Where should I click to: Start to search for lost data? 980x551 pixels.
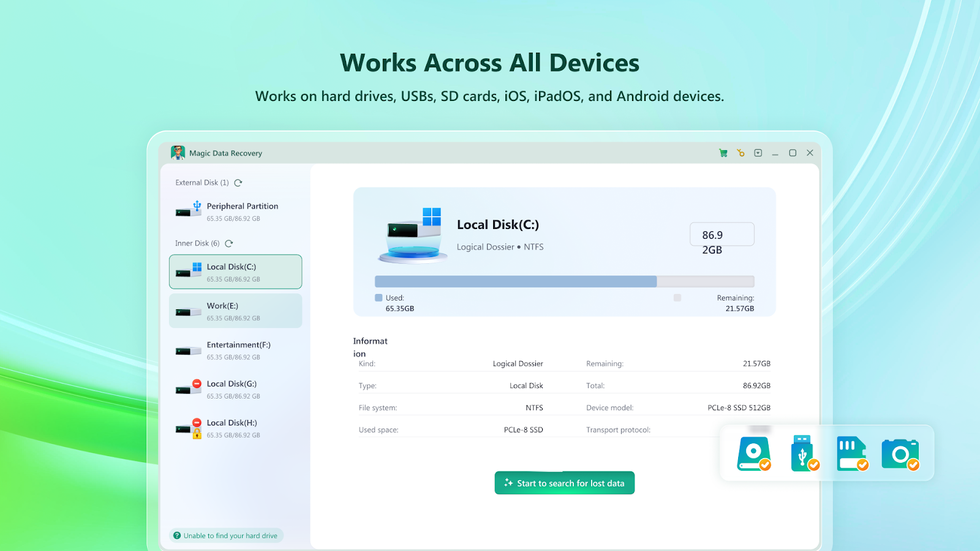[x=564, y=483]
